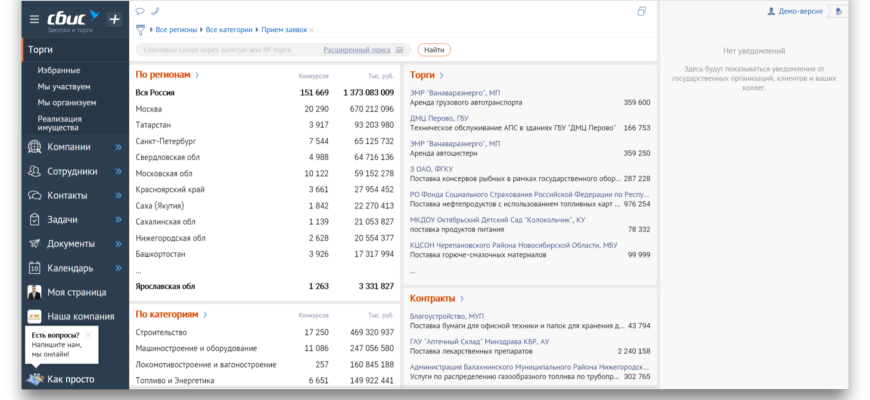
Task: Open the hamburger menu beside the СБИС logo
Action: coord(34,19)
